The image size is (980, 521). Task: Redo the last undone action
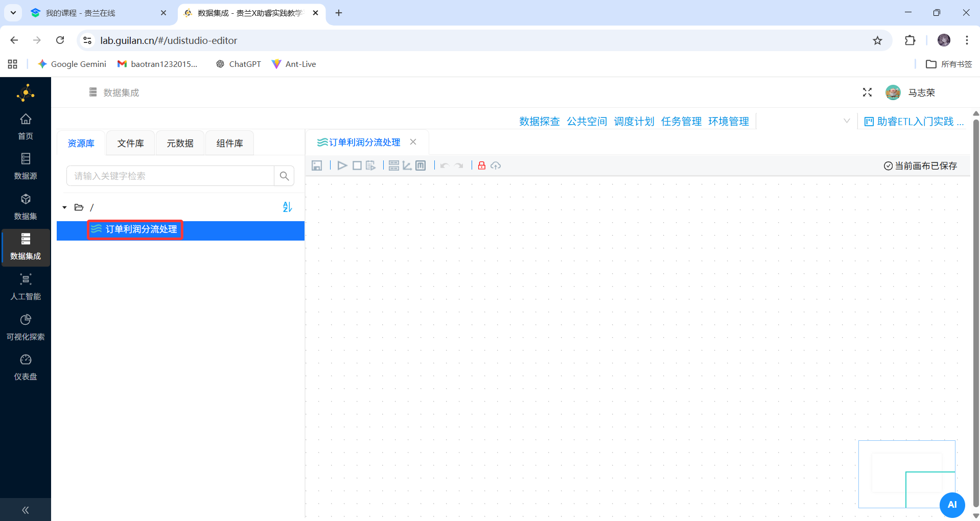point(458,165)
